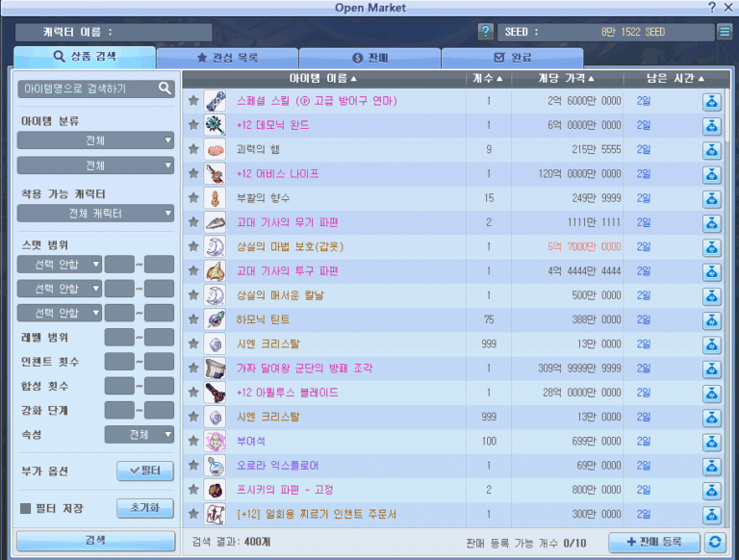Click the search magnifier icon in item name field

pos(166,89)
